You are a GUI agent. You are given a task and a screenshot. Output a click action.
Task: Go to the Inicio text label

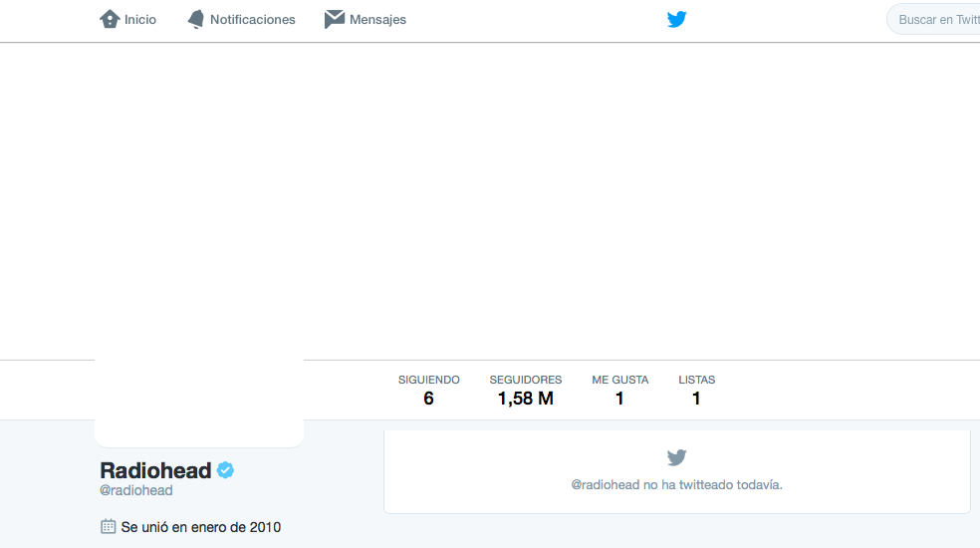pos(140,19)
